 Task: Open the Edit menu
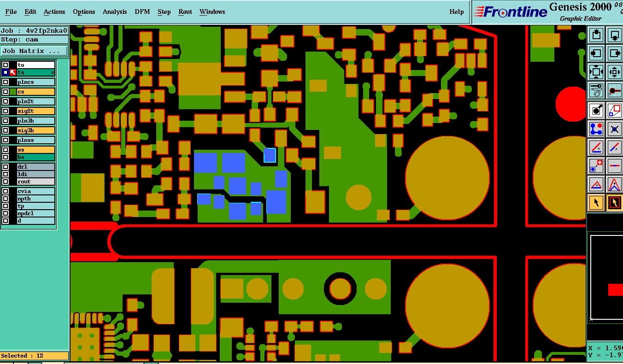point(30,12)
